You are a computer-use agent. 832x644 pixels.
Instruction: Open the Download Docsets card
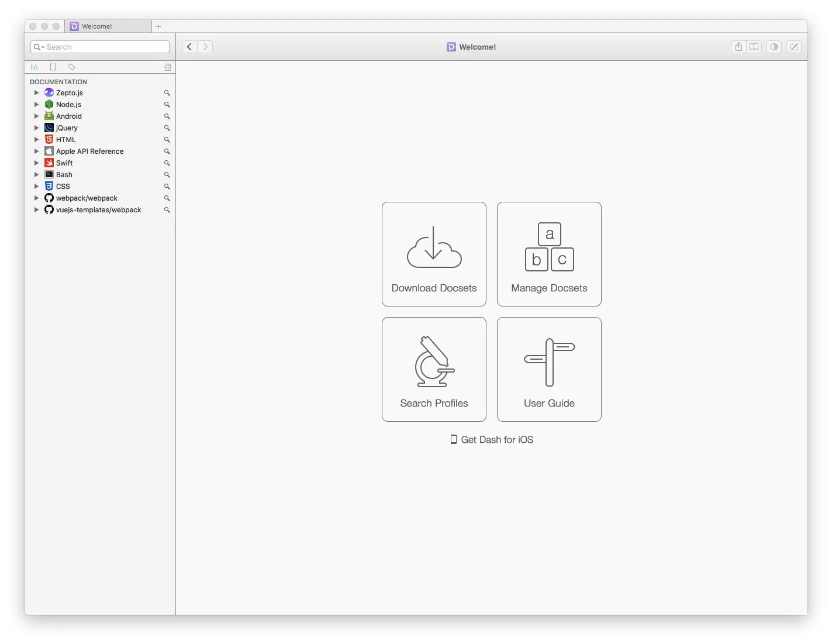[x=434, y=254]
